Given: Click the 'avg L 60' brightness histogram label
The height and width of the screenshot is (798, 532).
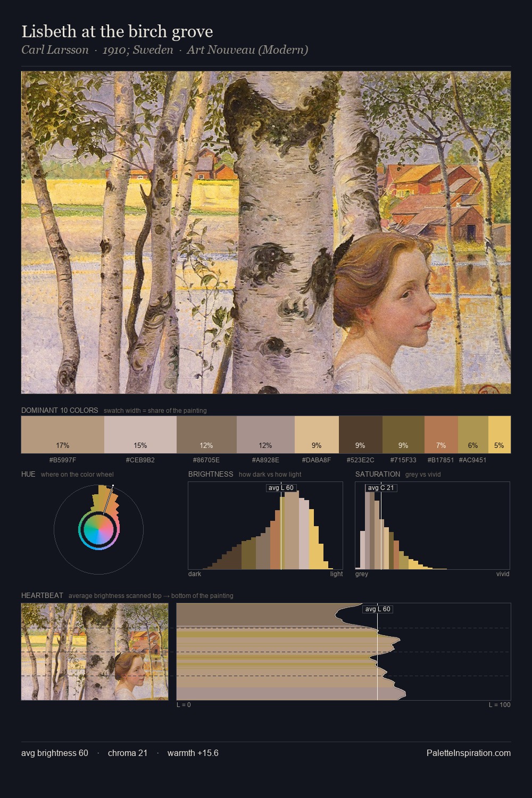Looking at the screenshot, I should (x=281, y=488).
